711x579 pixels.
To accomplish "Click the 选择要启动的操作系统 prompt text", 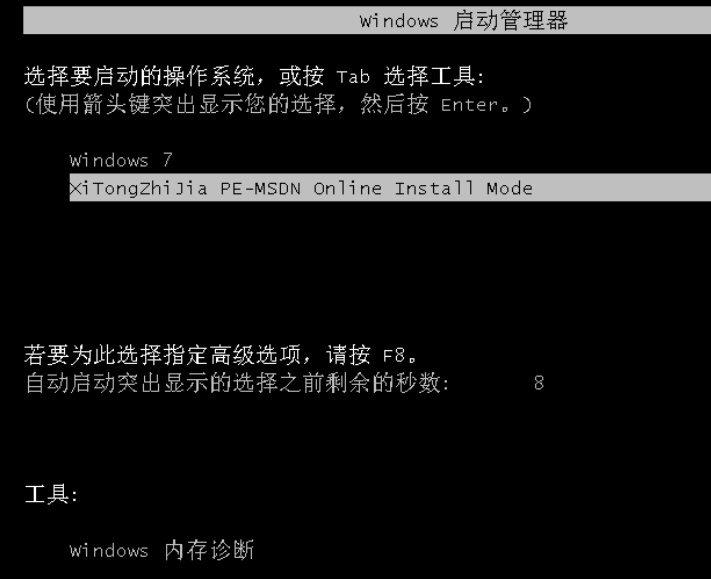I will click(x=140, y=76).
